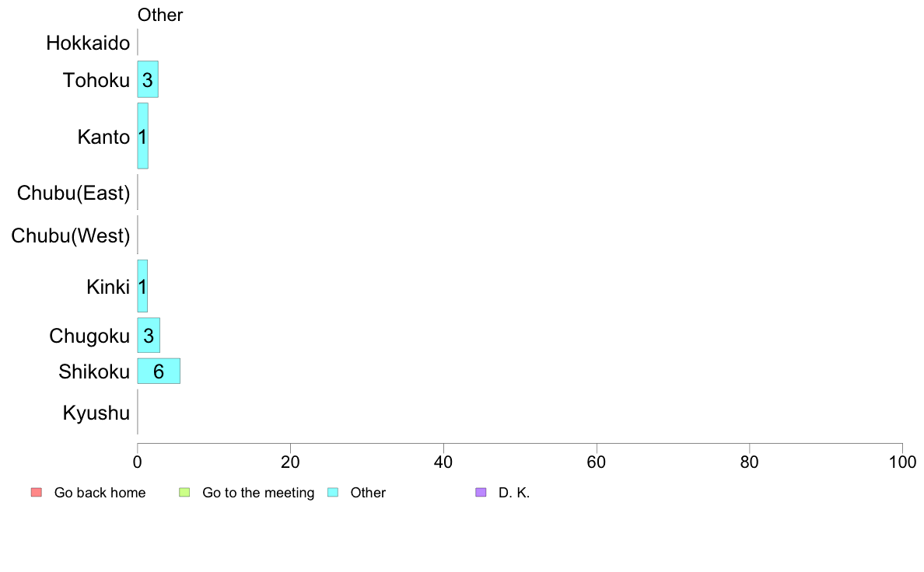Click the Go to the meeting legend text
This screenshot has height=572, width=924.
tap(258, 493)
